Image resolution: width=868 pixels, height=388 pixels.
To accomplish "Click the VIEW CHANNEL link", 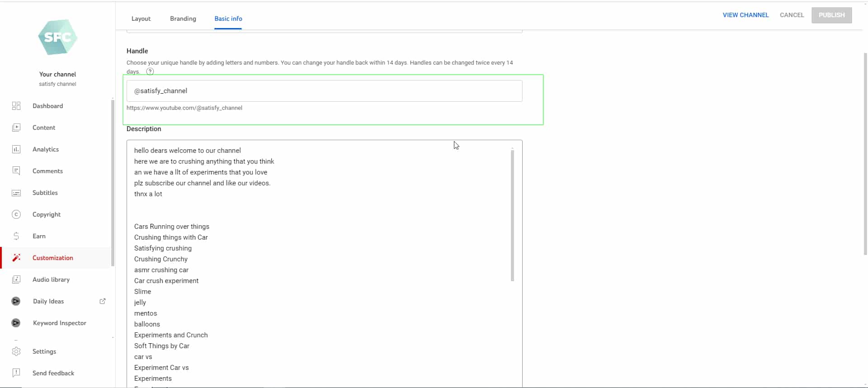I will tap(745, 15).
